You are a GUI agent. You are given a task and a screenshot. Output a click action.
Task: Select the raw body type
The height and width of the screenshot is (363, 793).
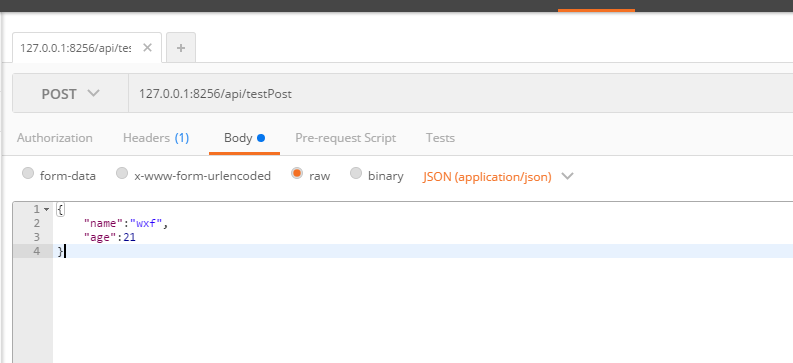click(297, 173)
